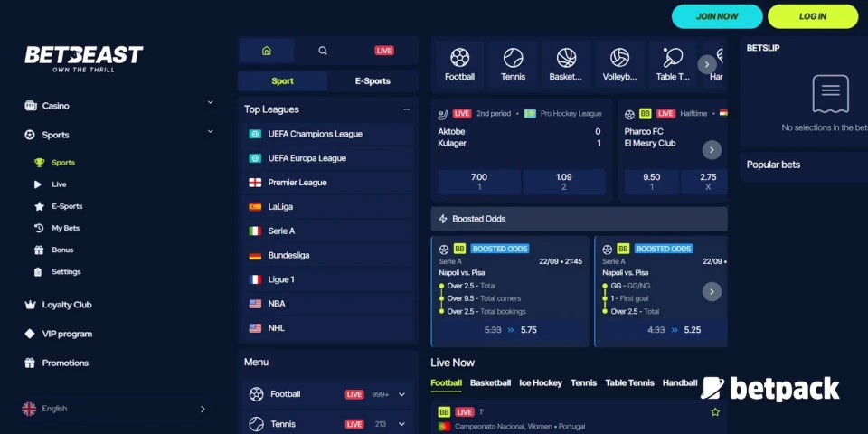Switch to the E-Sports toggle
Image resolution: width=868 pixels, height=434 pixels.
pyautogui.click(x=373, y=81)
